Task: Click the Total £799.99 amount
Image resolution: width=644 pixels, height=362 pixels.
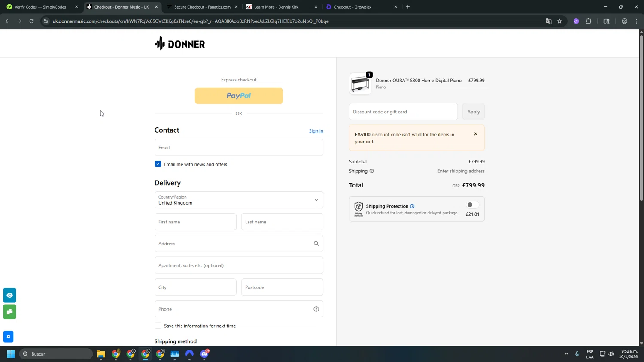Action: click(x=473, y=185)
